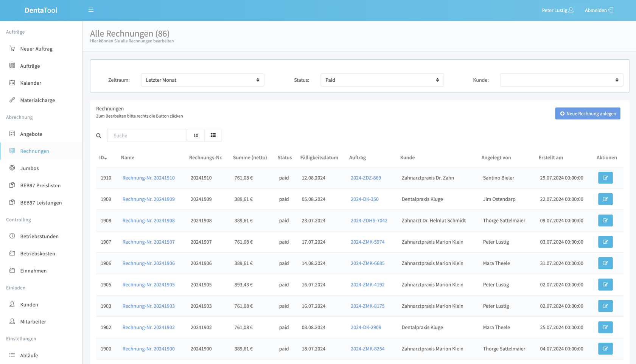This screenshot has height=364, width=636.
Task: Open link Rechnung-Nr. 20241910
Action: click(x=148, y=177)
